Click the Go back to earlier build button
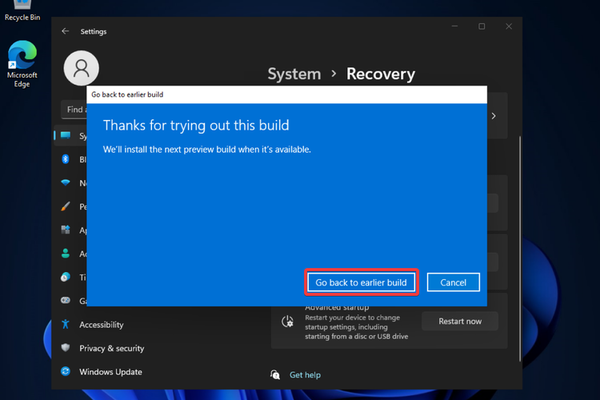The height and width of the screenshot is (400, 600). click(x=360, y=283)
